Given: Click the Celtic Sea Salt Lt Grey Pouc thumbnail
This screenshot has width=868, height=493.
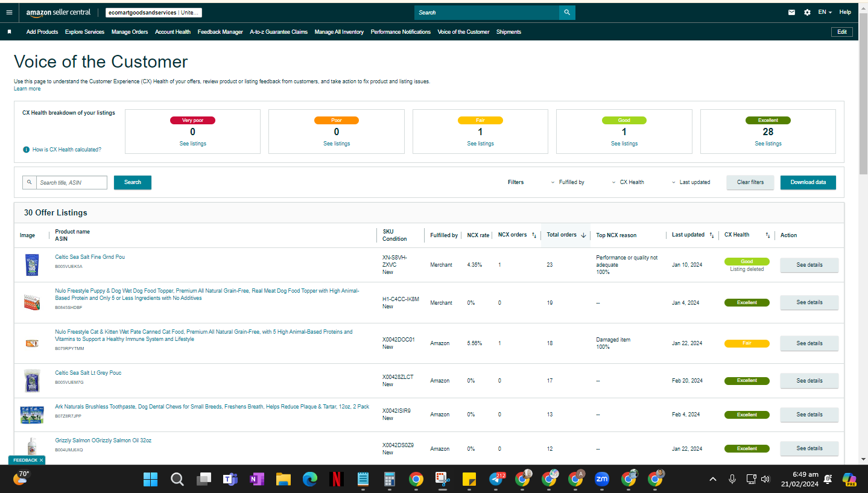Looking at the screenshot, I should [32, 381].
